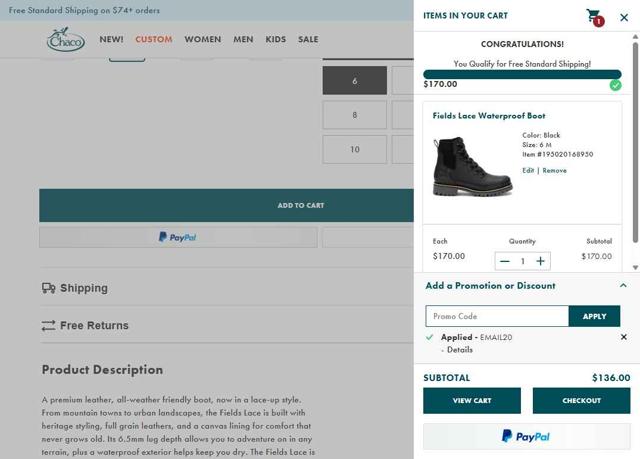Expand Details under applied promo
The height and width of the screenshot is (459, 640).
click(x=460, y=350)
